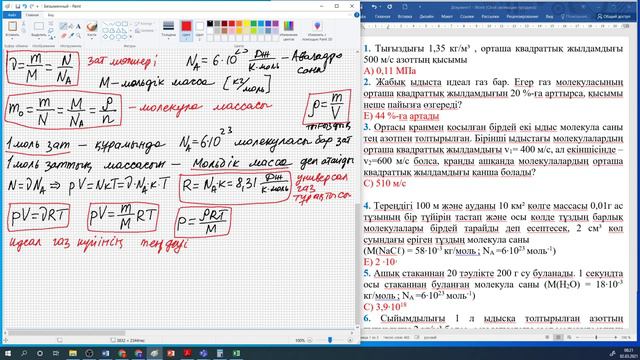This screenshot has width=640, height=360.
Task: Select the Magnifier tool in Paint
Action: [78, 36]
